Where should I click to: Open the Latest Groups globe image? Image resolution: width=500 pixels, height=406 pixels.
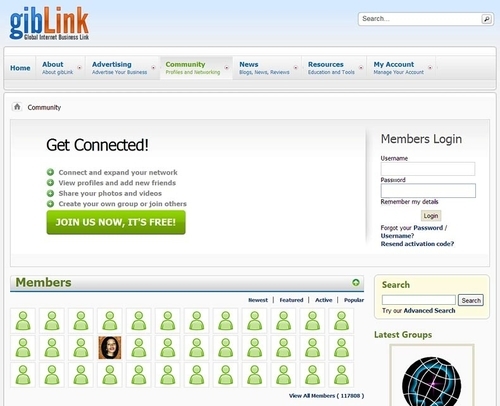coord(432,376)
